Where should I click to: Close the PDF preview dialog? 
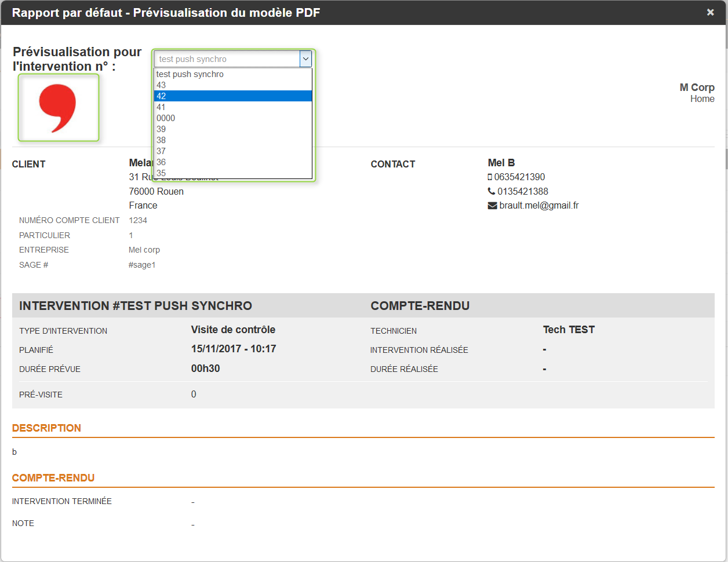[710, 12]
